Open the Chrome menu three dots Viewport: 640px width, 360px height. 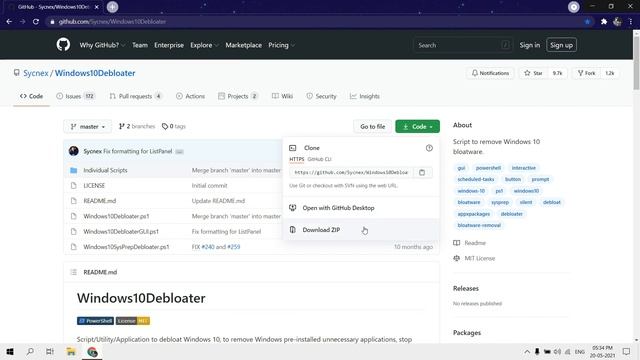click(631, 22)
